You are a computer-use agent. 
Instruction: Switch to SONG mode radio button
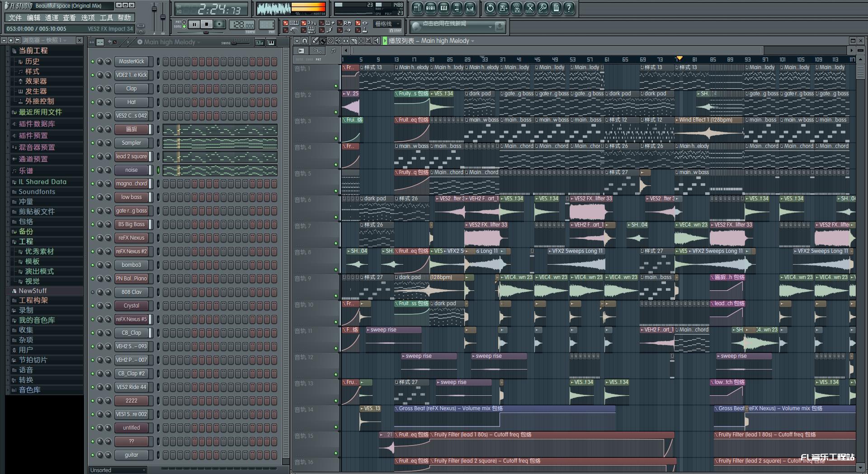pos(184,26)
